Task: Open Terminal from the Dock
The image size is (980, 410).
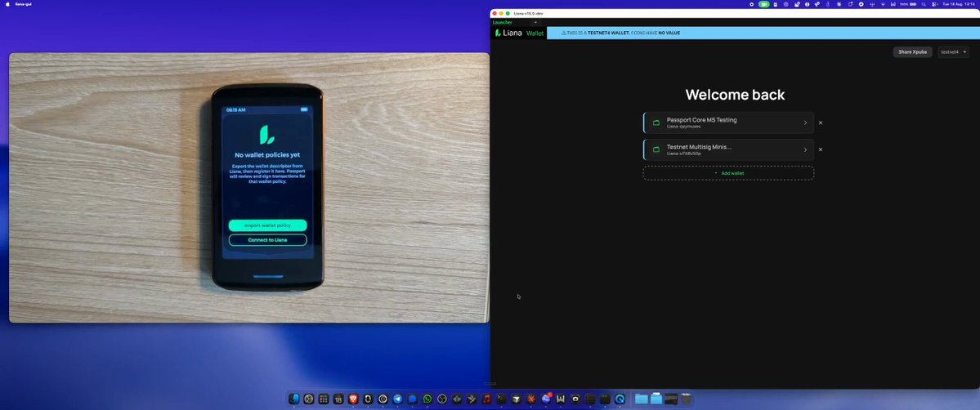Action: [501, 399]
